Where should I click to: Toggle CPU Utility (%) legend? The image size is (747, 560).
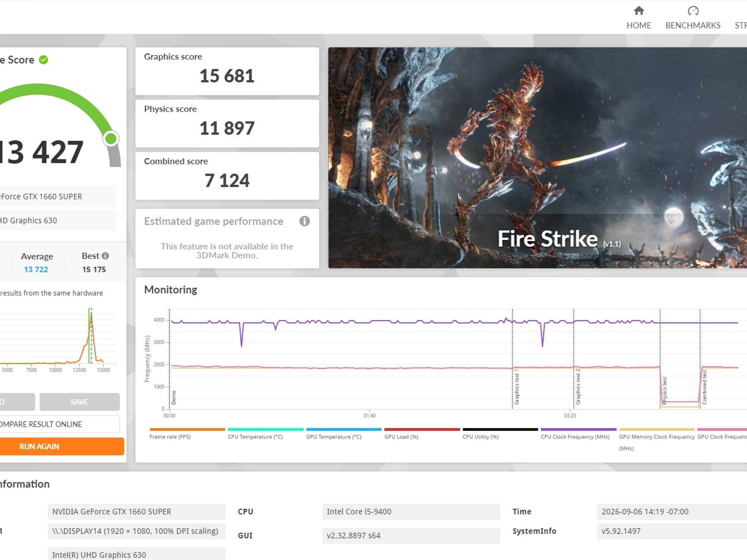(500, 434)
